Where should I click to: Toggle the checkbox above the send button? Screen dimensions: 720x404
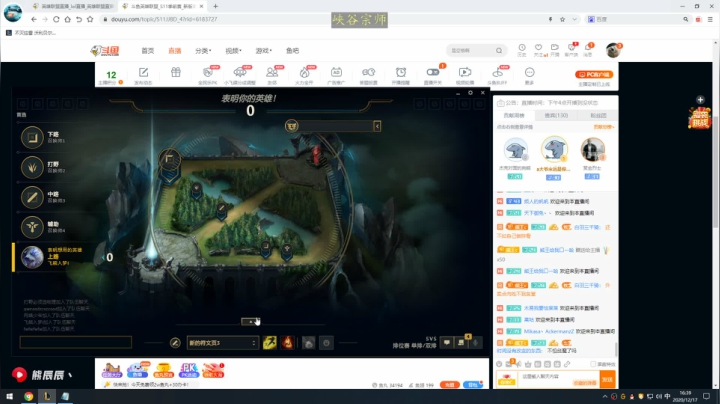tap(593, 364)
